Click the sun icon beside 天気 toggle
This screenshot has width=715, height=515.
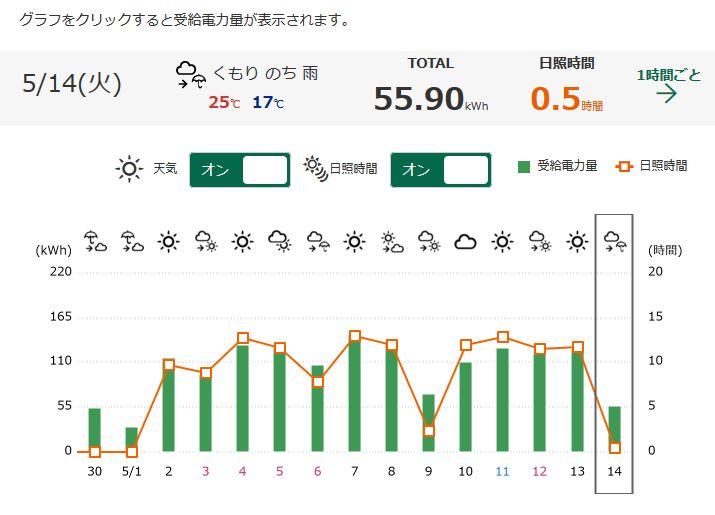point(130,169)
